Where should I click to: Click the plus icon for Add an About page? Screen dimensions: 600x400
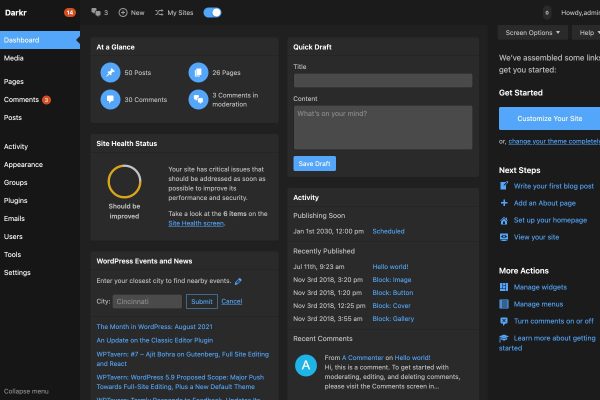(x=504, y=203)
